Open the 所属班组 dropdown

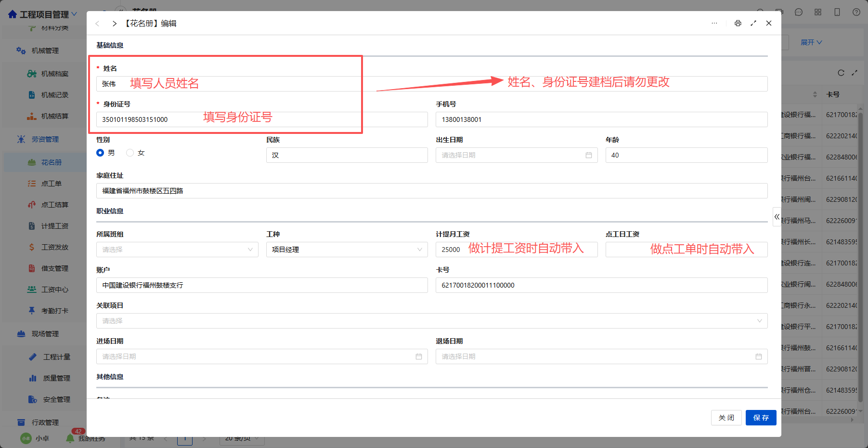177,250
